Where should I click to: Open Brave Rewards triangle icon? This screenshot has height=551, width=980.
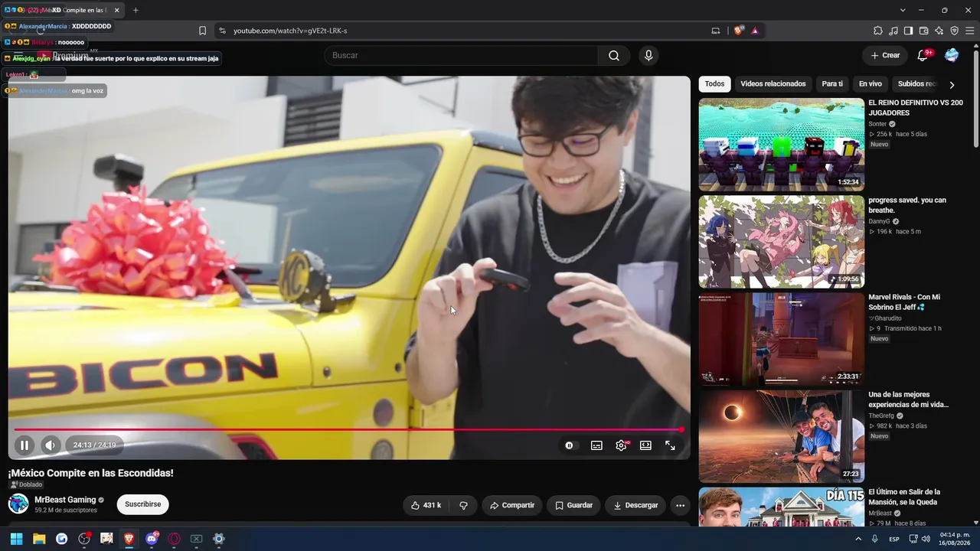755,31
